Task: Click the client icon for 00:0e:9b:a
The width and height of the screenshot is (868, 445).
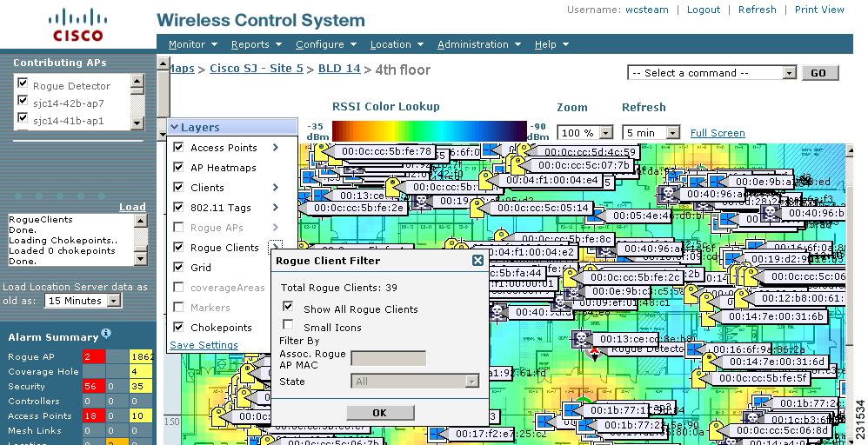Action: (x=718, y=182)
